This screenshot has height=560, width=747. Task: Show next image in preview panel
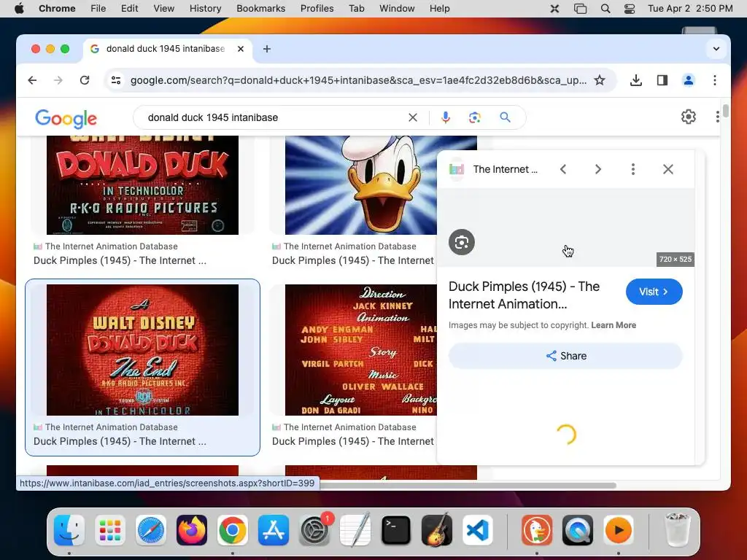point(598,169)
